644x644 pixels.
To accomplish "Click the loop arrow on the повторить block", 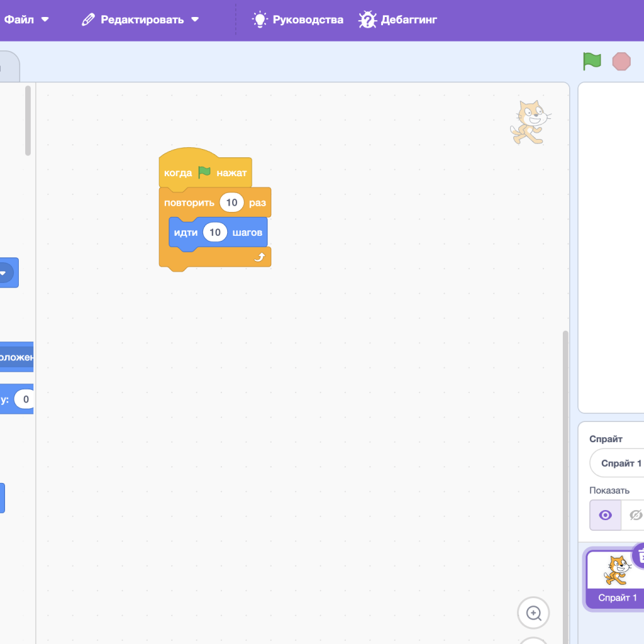I will pos(259,257).
